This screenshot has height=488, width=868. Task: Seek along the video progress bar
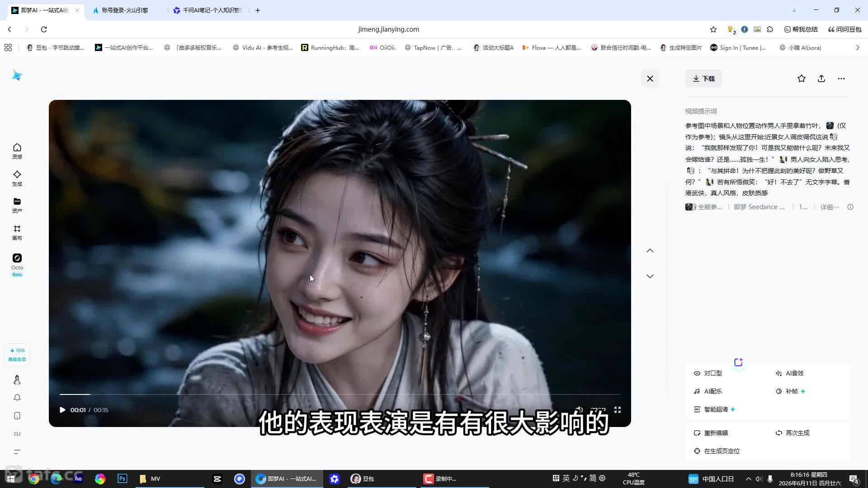340,394
